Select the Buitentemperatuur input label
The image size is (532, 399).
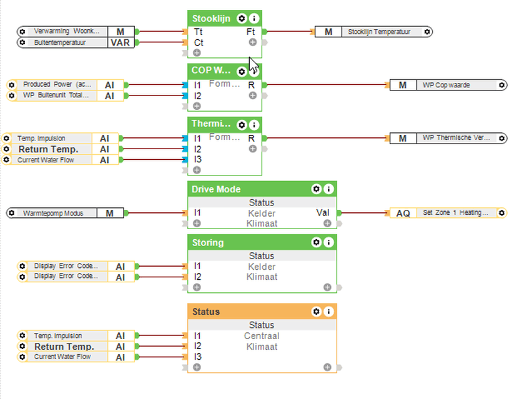(60, 42)
